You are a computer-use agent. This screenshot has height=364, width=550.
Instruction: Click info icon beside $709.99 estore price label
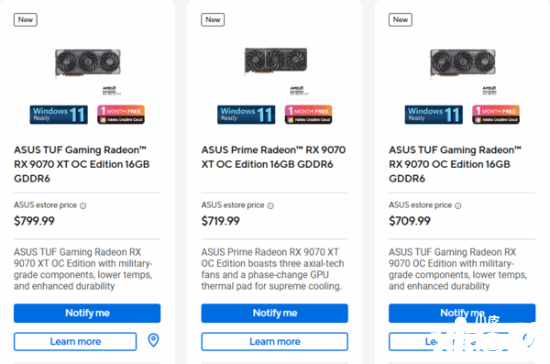pyautogui.click(x=458, y=206)
